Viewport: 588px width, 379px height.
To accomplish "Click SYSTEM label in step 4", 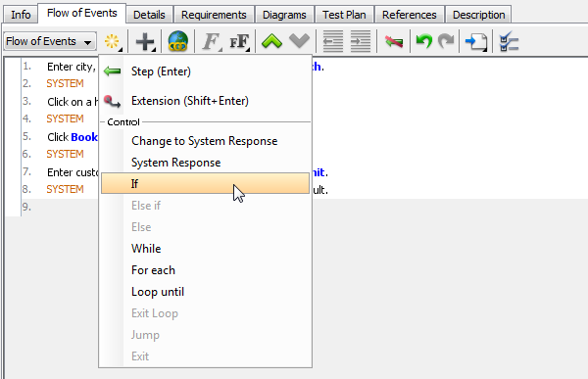I will point(65,118).
